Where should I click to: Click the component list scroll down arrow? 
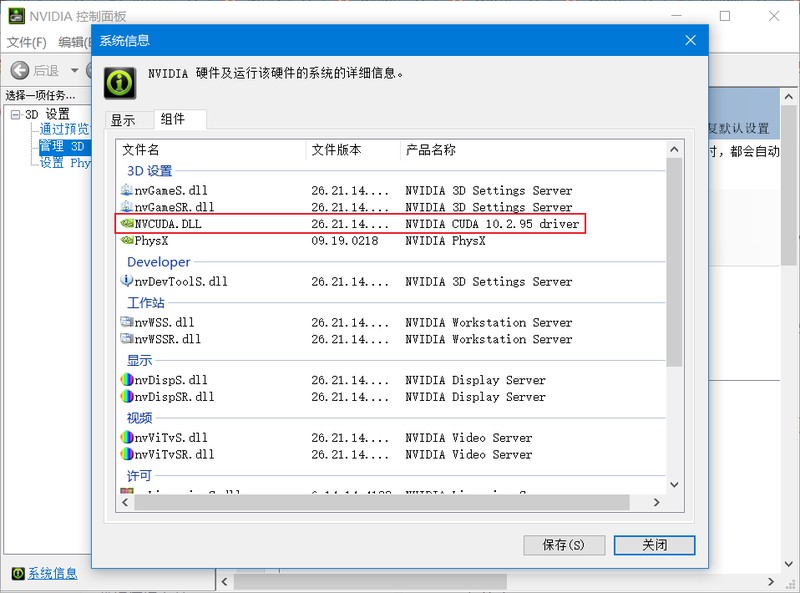674,485
